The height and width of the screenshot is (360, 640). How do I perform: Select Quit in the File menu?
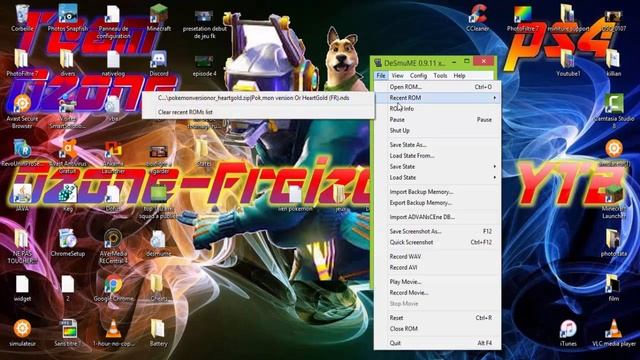pyautogui.click(x=438, y=343)
